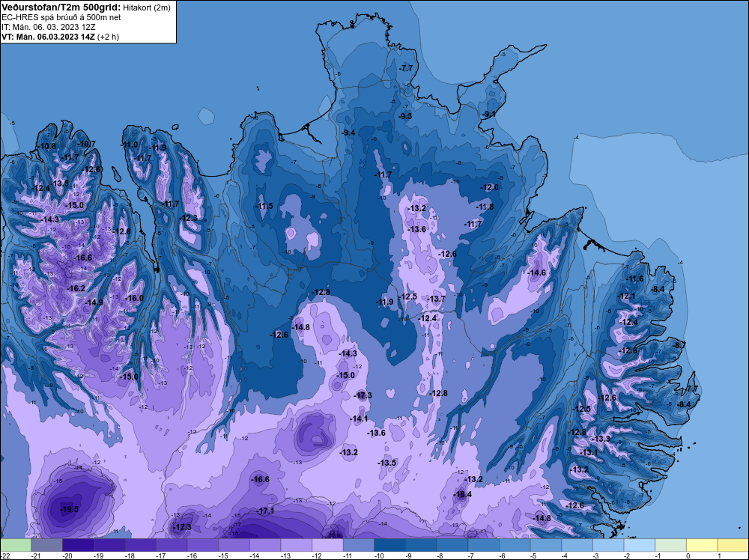Click the -17.1 temperature value on map
The image size is (749, 560).
[265, 511]
